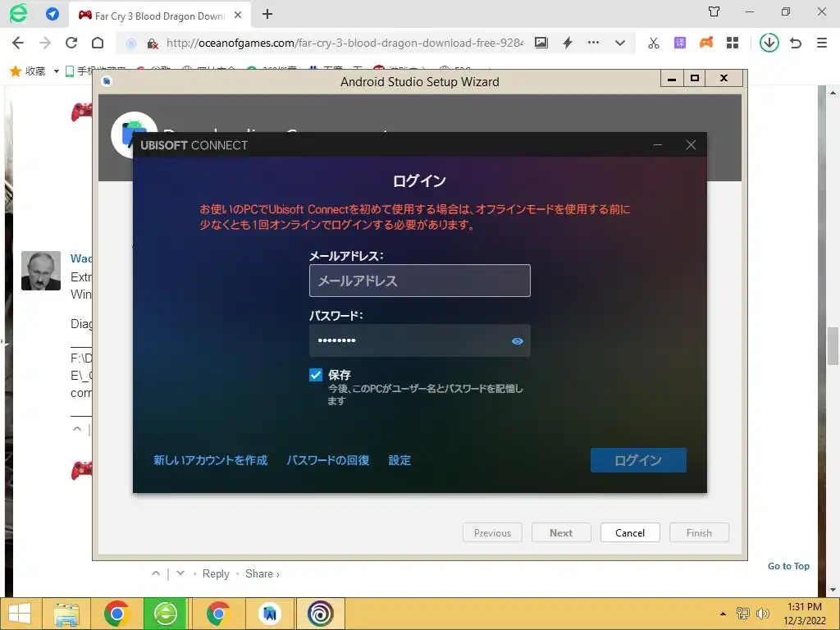The height and width of the screenshot is (630, 840).
Task: Click the browser skin shirt icon
Action: point(714,11)
